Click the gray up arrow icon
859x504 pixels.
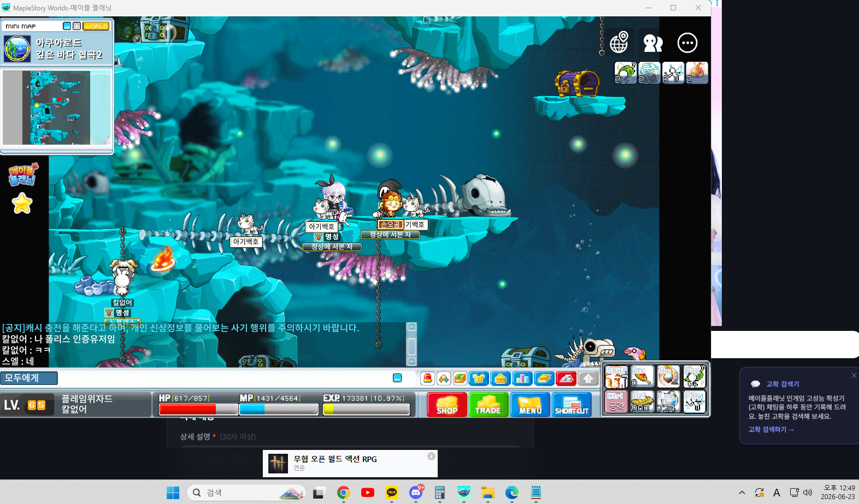coord(588,378)
